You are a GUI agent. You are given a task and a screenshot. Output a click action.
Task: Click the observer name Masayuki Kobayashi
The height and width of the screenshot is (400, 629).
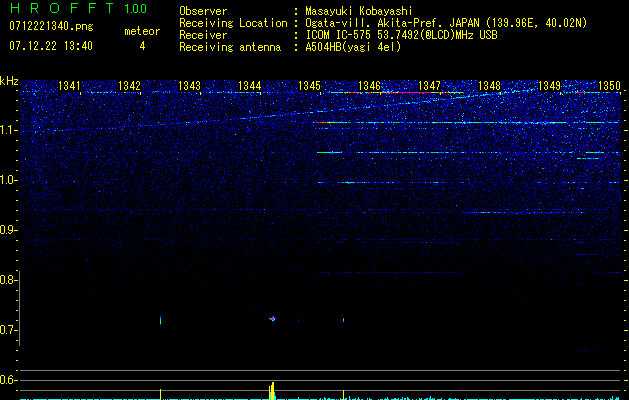coord(359,11)
